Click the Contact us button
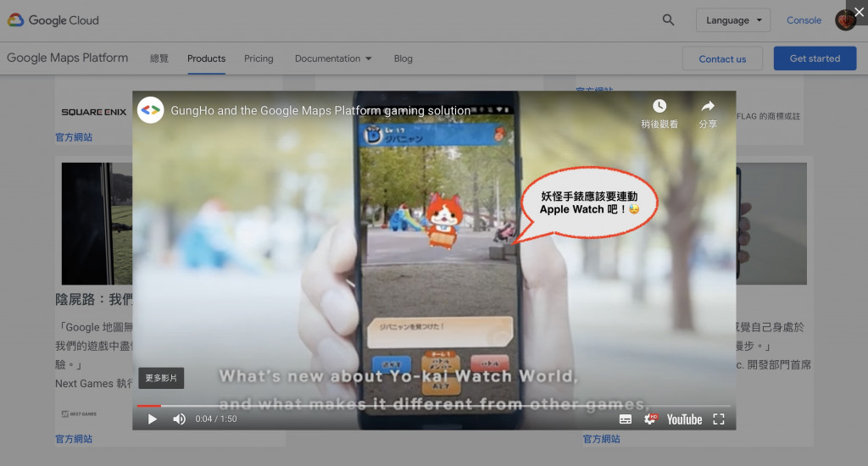 pyautogui.click(x=722, y=58)
